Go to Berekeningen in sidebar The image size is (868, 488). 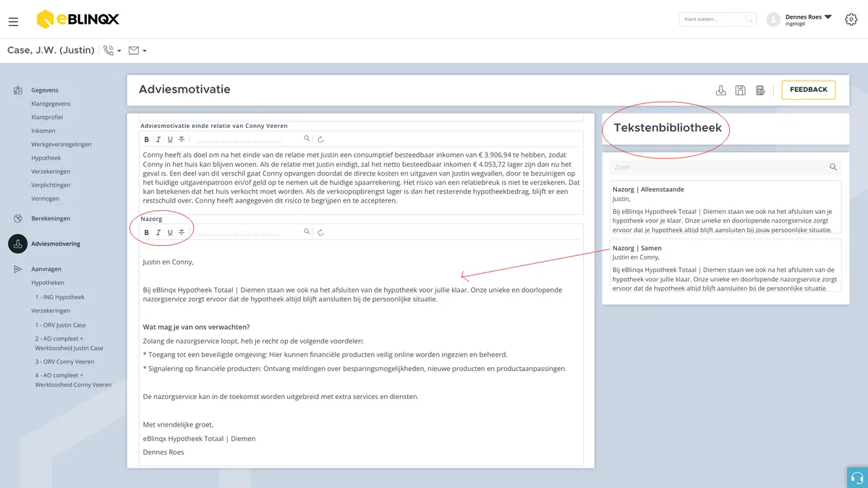click(51, 218)
